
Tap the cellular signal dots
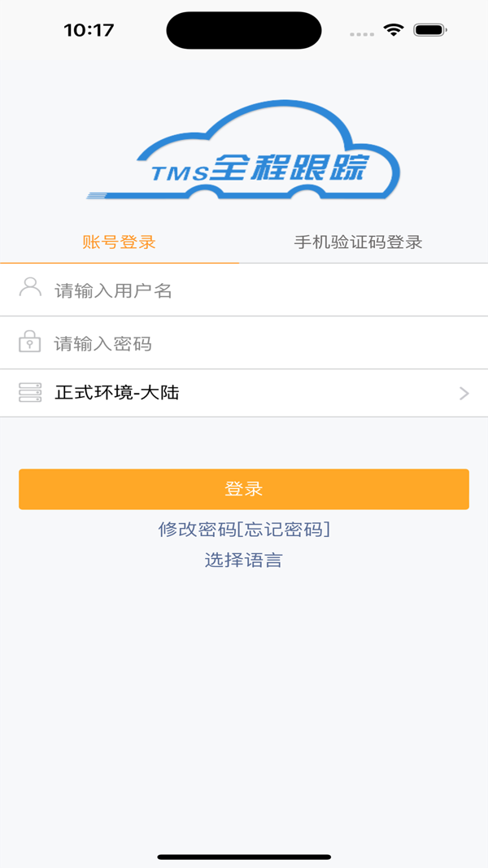point(363,33)
